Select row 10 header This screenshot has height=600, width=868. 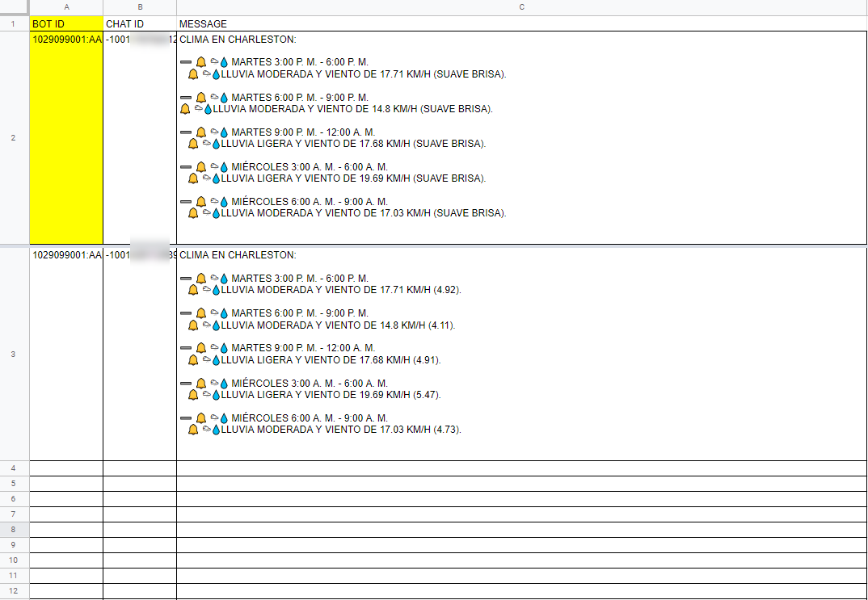click(x=15, y=560)
